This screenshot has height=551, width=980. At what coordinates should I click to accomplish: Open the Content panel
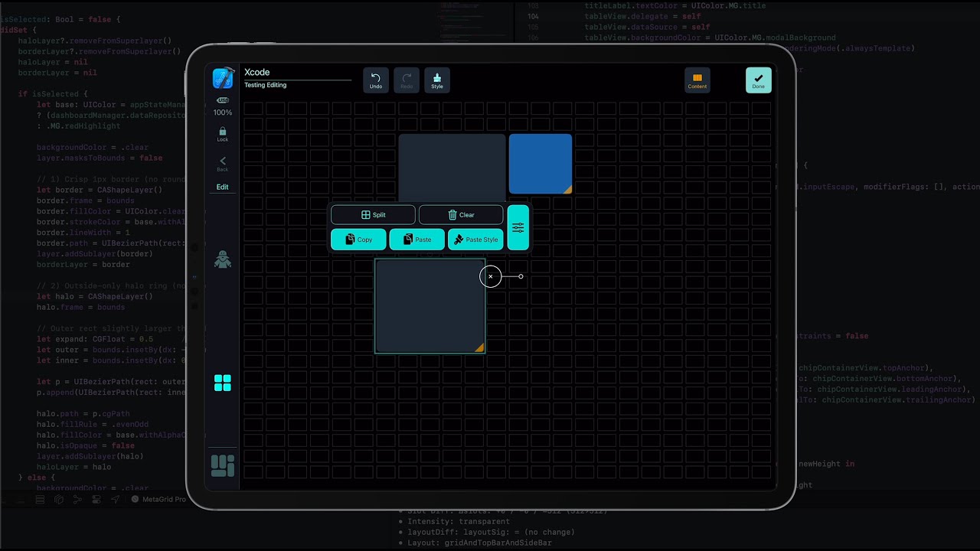697,80
